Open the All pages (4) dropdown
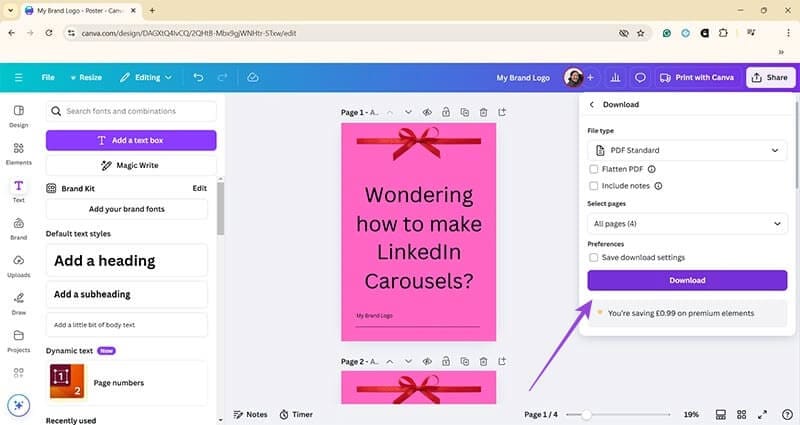800x425 pixels. coord(687,223)
